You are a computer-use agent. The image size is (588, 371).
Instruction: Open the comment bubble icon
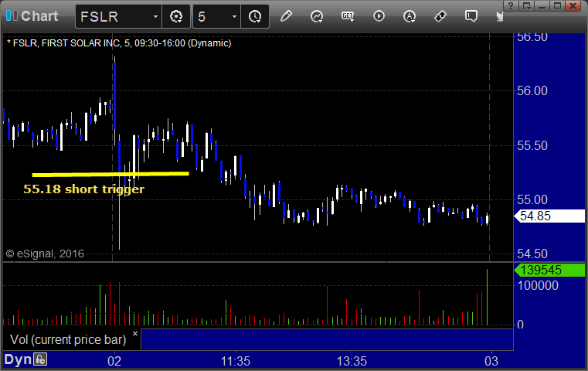pyautogui.click(x=471, y=16)
